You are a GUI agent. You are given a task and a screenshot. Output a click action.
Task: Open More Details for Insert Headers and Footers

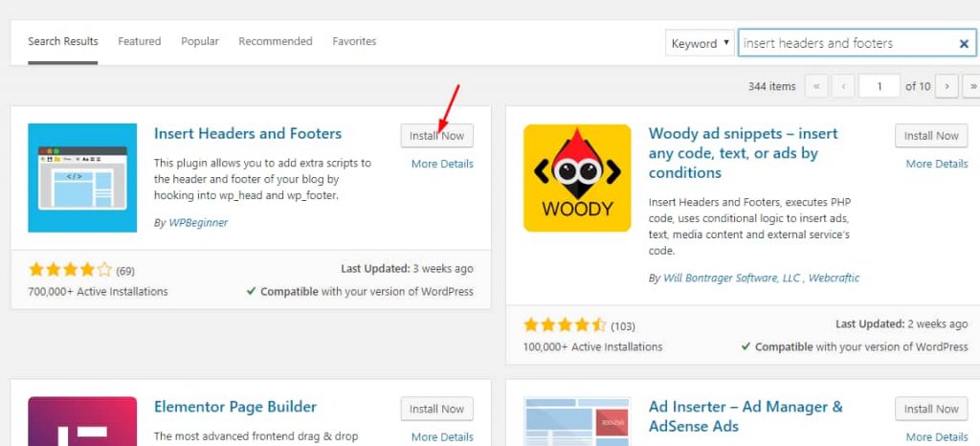442,164
